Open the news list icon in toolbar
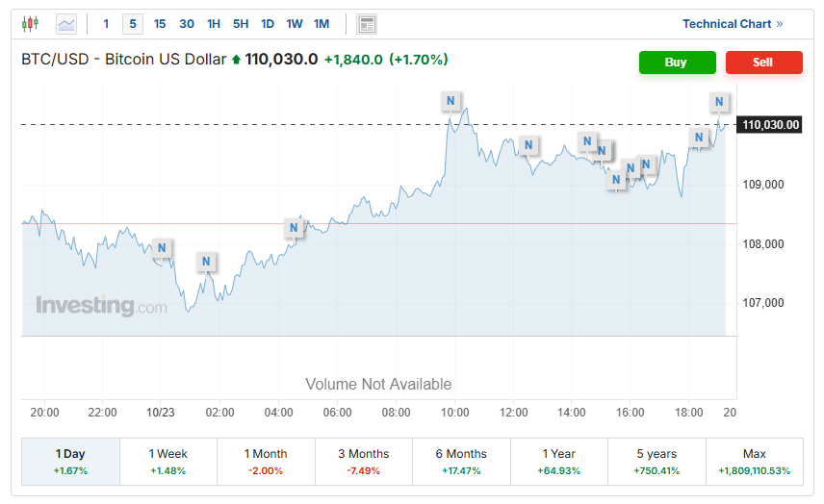824x504 pixels. tap(366, 24)
